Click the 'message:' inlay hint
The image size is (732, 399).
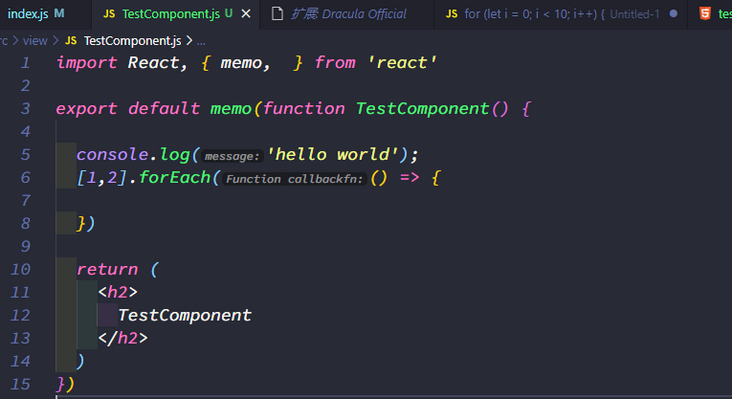tap(232, 156)
